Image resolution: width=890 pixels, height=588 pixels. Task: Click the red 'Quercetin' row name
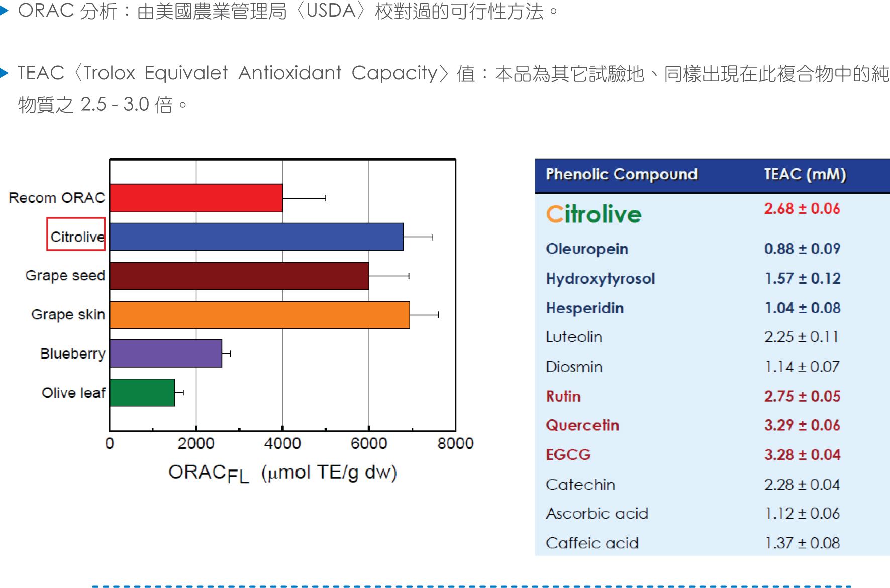pyautogui.click(x=582, y=425)
